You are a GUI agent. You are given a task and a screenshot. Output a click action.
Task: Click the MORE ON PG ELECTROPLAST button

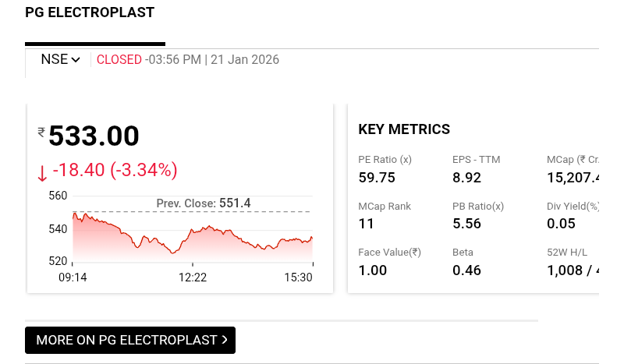(129, 340)
